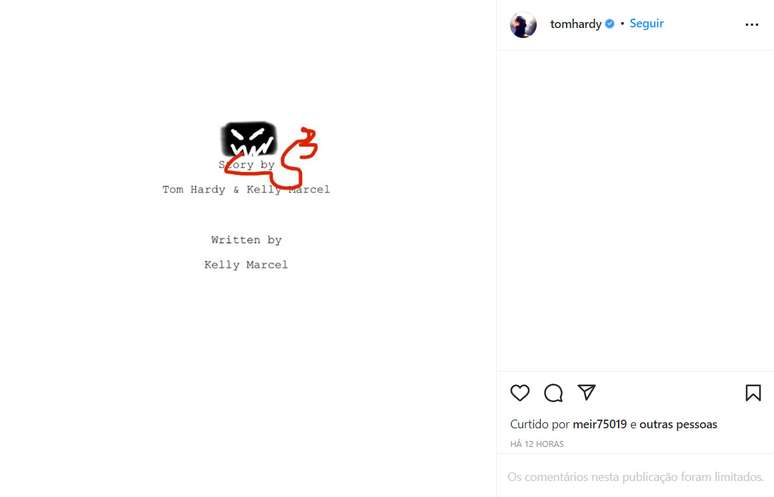
Task: View likes via "outras pessoas"
Action: click(x=678, y=424)
